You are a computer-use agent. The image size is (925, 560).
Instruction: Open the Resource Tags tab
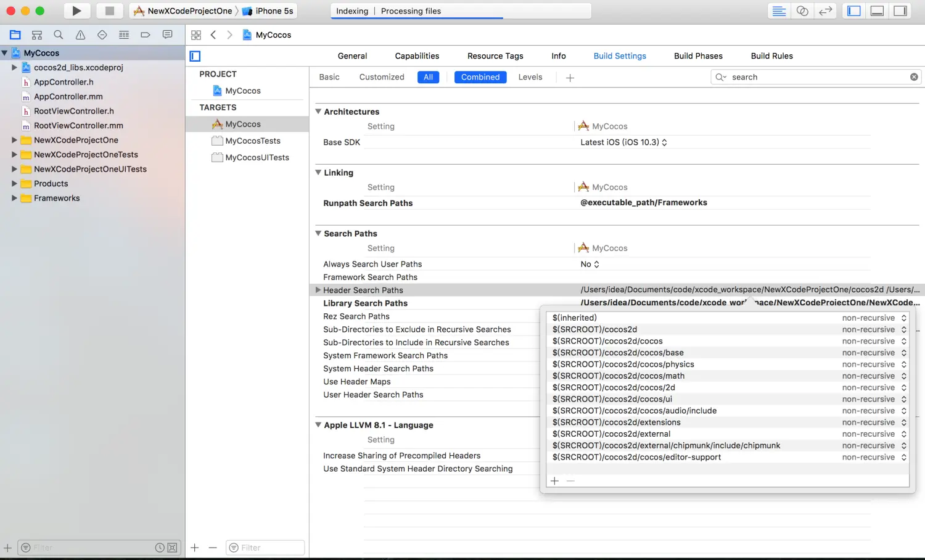(x=495, y=56)
